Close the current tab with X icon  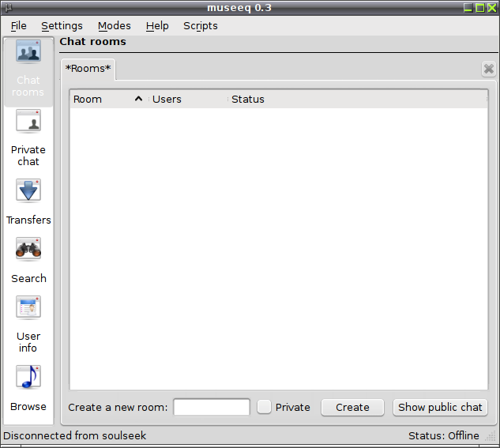[488, 69]
